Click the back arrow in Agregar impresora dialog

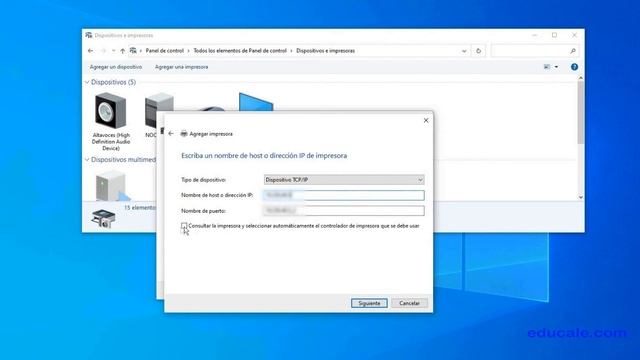coord(171,133)
